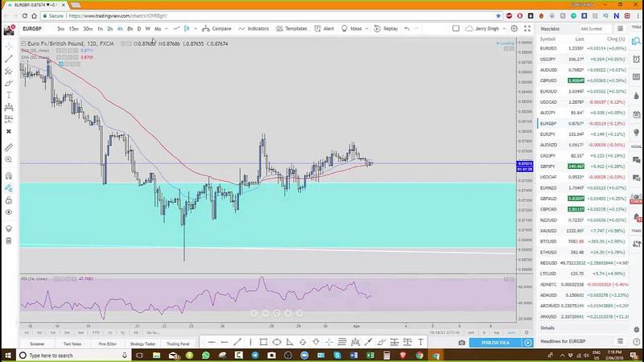
Task: Take a chart snapshot with camera icon
Action: (461, 343)
